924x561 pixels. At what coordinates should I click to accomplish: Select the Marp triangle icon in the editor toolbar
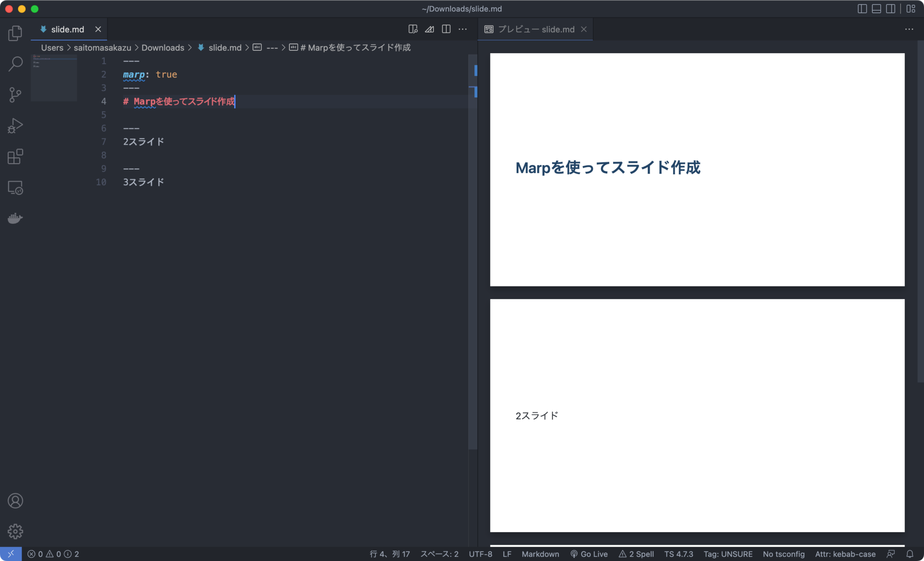point(429,29)
